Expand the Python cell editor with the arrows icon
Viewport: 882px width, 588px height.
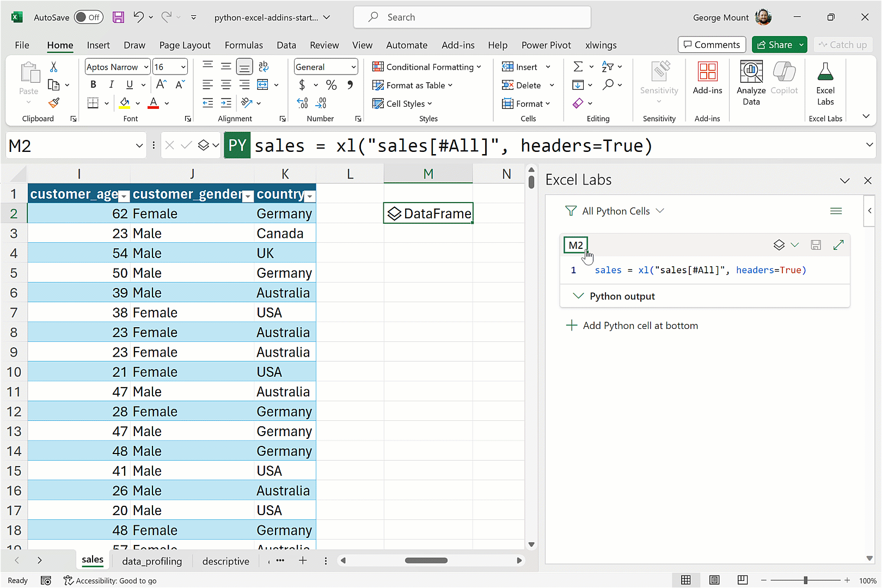click(x=838, y=245)
